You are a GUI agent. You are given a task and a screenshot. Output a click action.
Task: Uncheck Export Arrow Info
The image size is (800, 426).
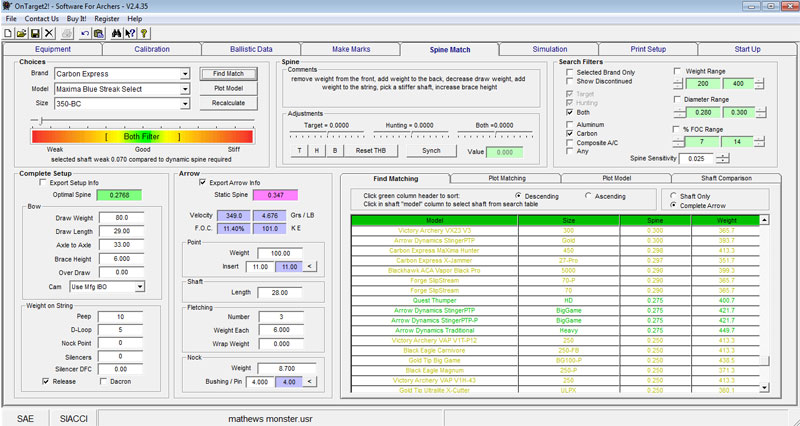pyautogui.click(x=203, y=183)
